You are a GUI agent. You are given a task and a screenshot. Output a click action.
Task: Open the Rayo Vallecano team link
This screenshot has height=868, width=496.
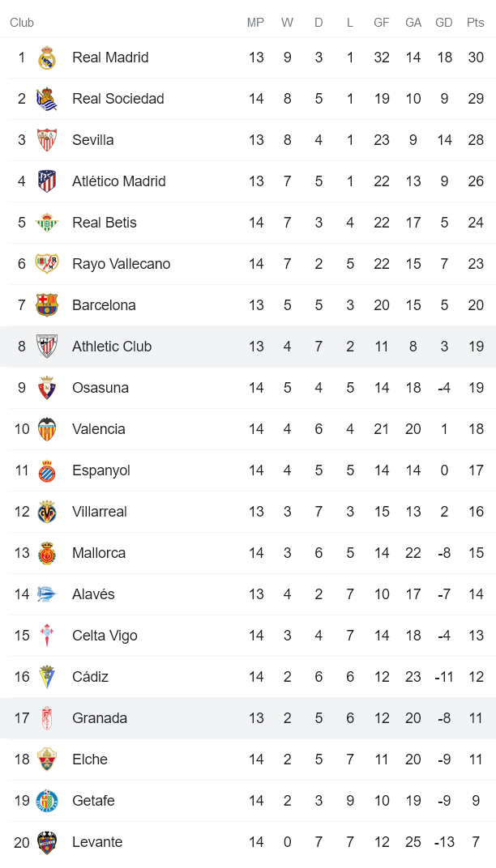point(121,264)
